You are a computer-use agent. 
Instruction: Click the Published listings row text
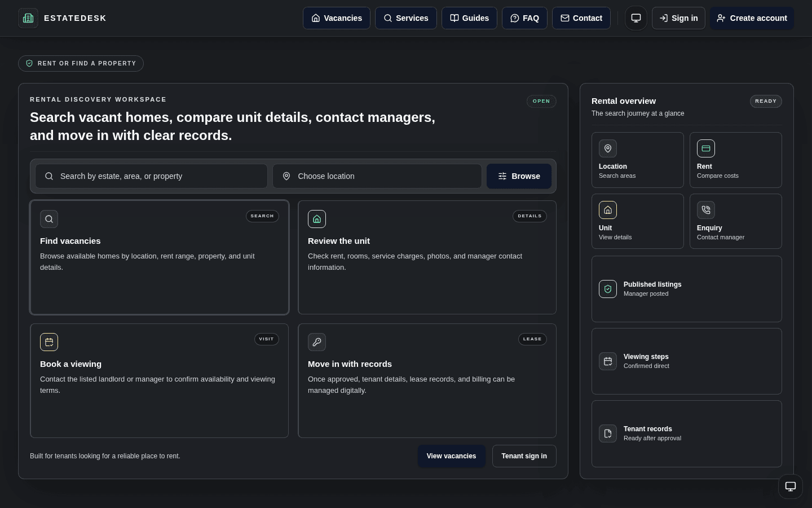coord(652,289)
